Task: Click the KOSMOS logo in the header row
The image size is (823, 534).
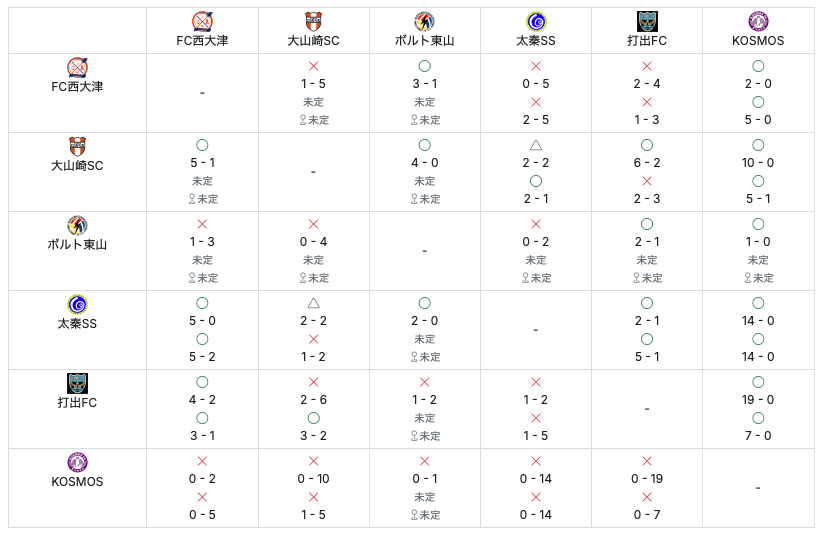Action: pyautogui.click(x=758, y=21)
